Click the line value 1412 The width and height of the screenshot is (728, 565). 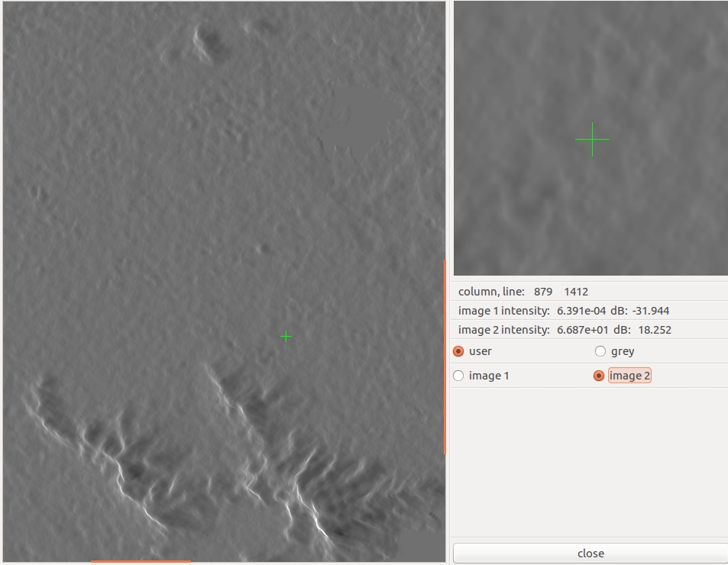576,292
